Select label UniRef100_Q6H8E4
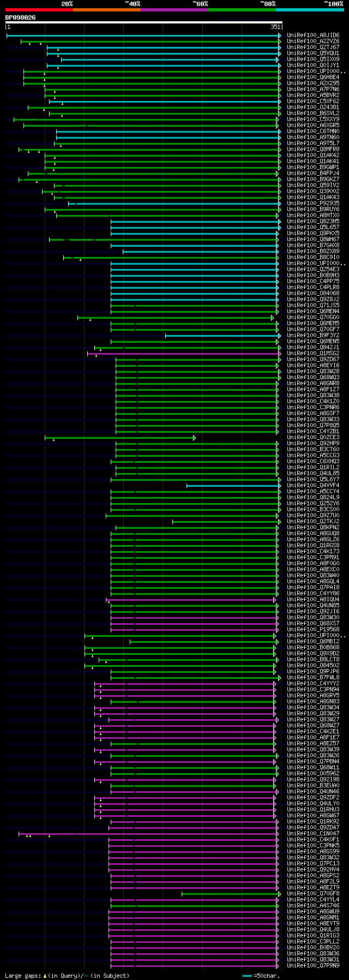The width and height of the screenshot is (349, 980). point(313,77)
